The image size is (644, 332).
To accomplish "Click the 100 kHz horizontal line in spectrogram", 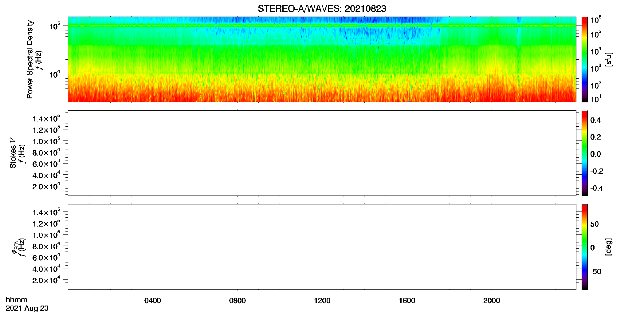I will 322,26.
